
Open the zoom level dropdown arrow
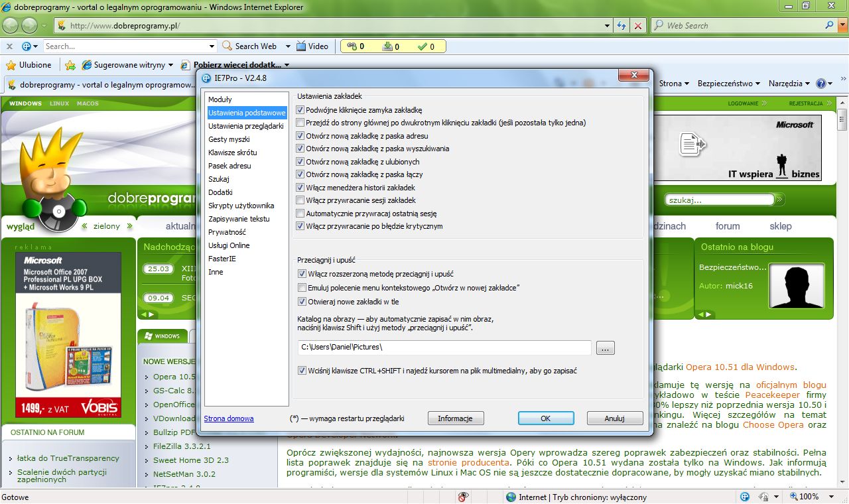[832, 497]
